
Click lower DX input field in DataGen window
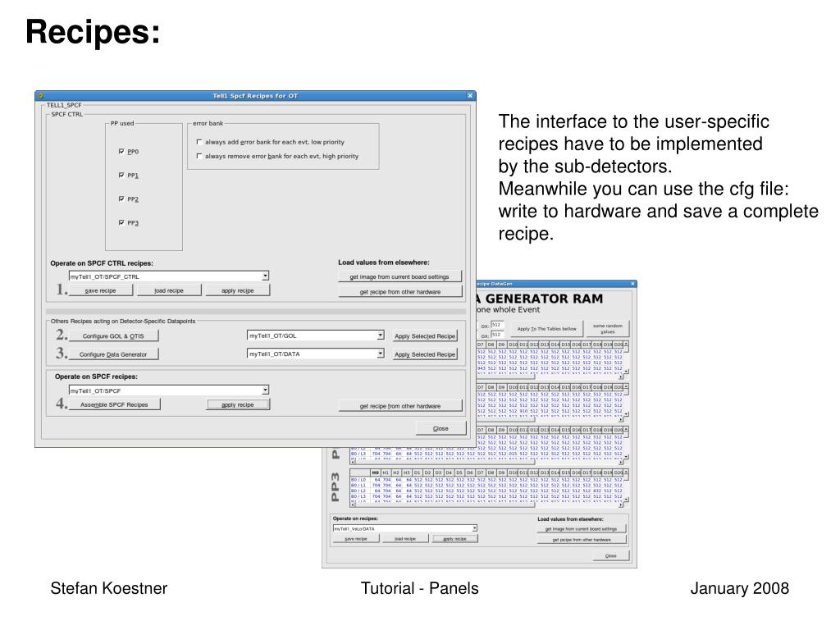(497, 335)
